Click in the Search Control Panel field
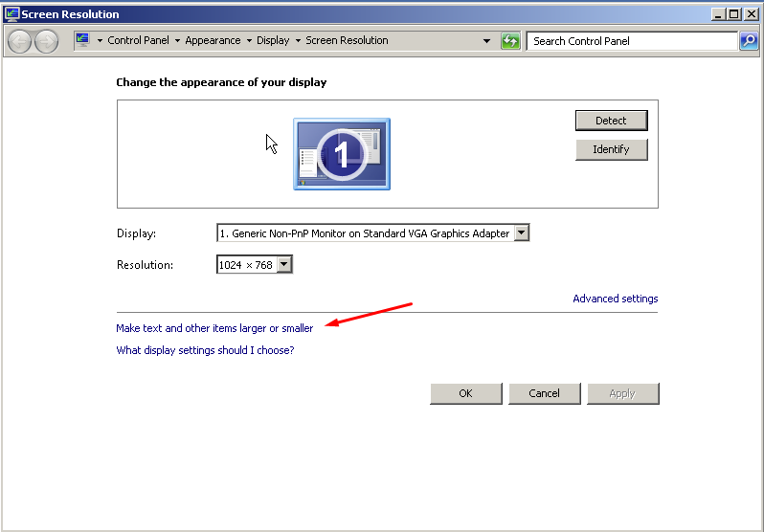 tap(632, 41)
